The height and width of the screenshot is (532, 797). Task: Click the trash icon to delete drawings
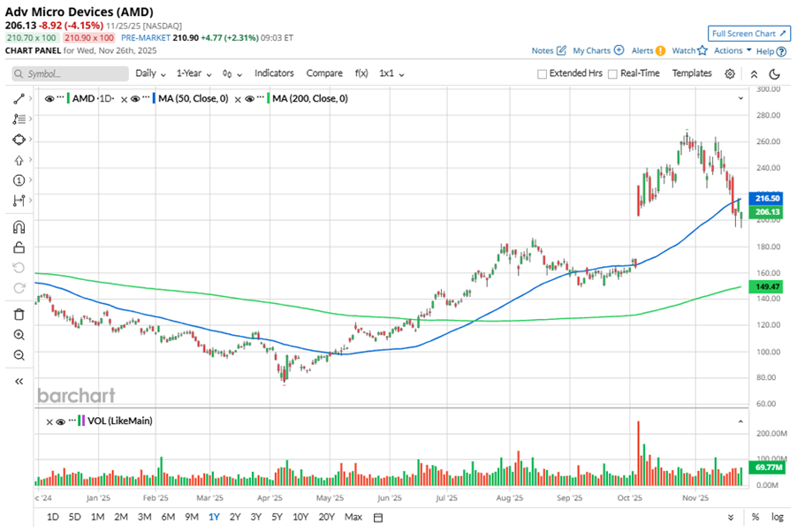tap(19, 314)
